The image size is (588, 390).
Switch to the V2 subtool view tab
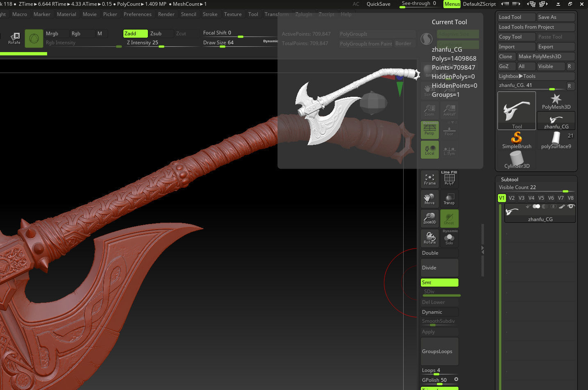point(511,198)
